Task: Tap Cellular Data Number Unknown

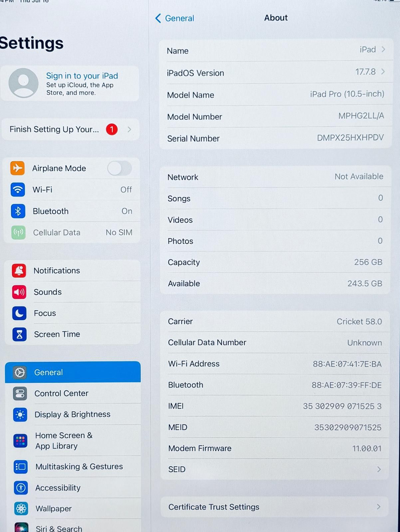Action: point(364,343)
